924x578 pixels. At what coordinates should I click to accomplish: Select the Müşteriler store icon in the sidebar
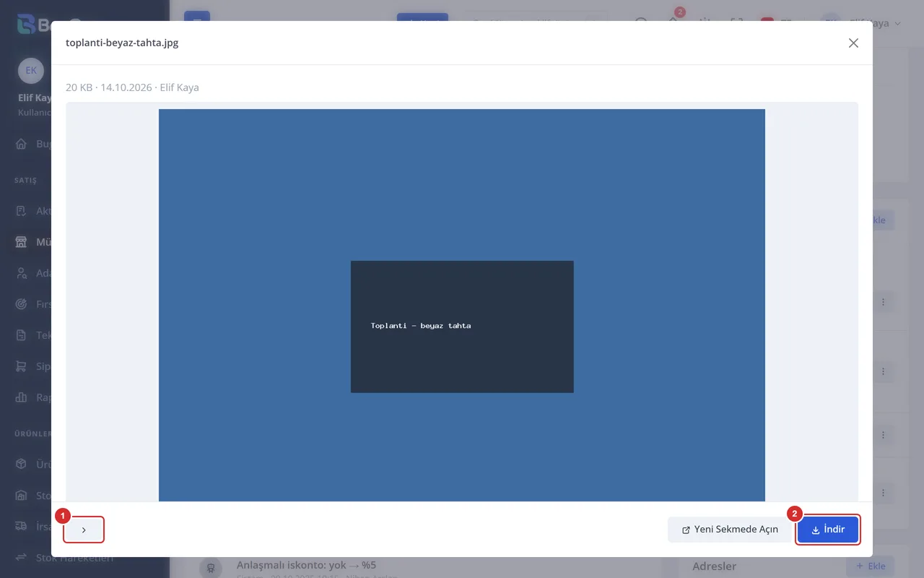pyautogui.click(x=22, y=242)
